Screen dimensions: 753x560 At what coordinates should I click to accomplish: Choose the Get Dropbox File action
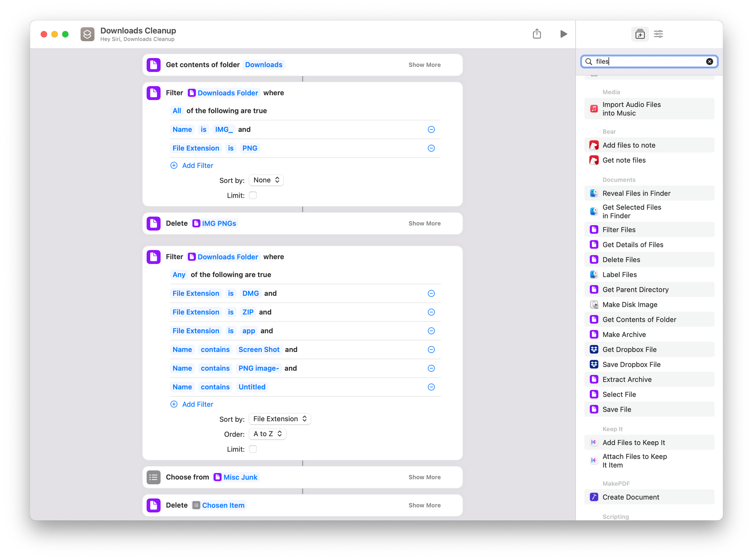point(649,349)
